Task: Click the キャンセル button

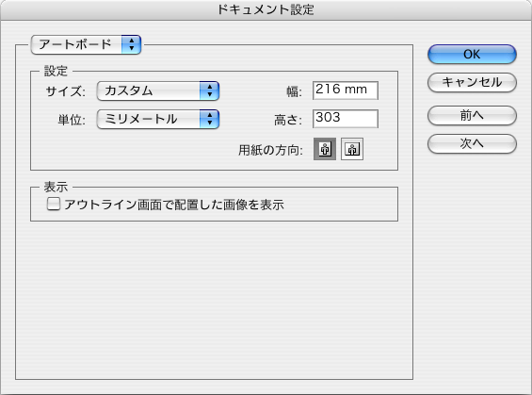Action: (472, 82)
